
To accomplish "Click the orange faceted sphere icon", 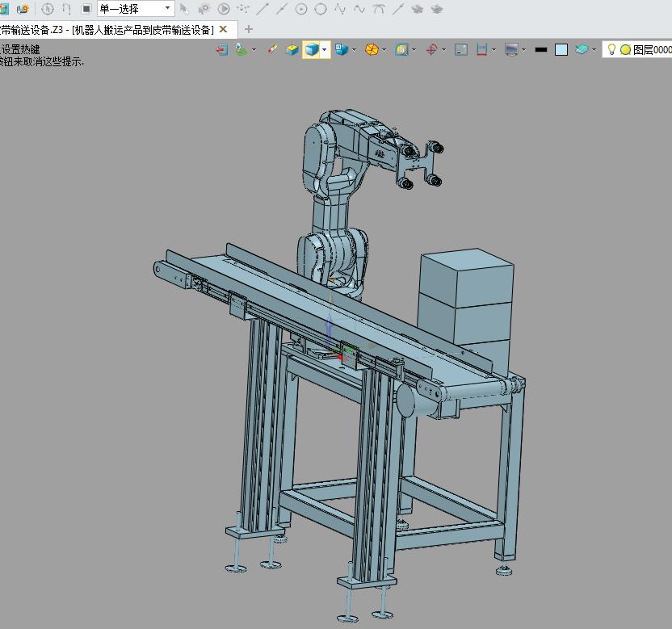I will pos(372,50).
